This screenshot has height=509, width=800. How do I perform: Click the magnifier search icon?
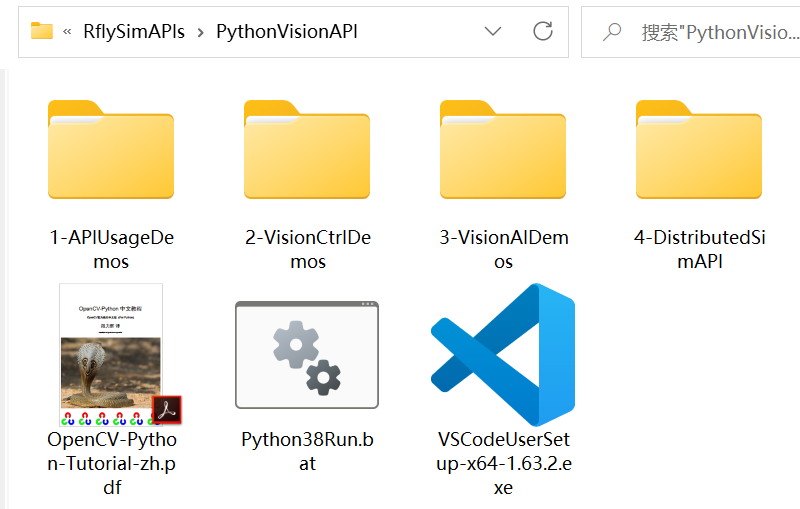(612, 32)
